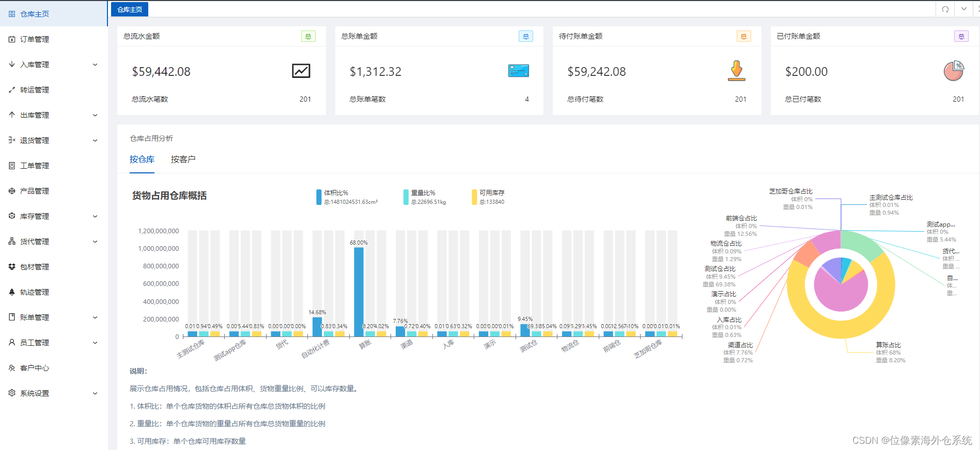Expand the 系统设置 submenu chevron
Viewport: 980px width, 450px height.
[95, 393]
